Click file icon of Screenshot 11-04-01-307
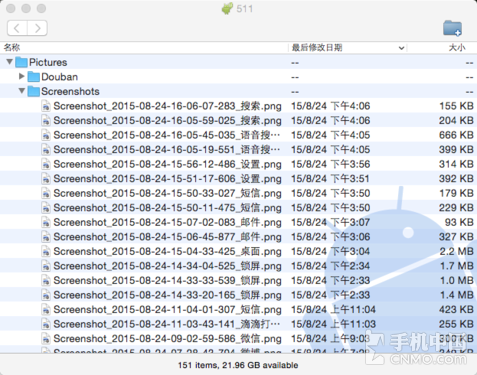The height and width of the screenshot is (375, 477). click(46, 309)
